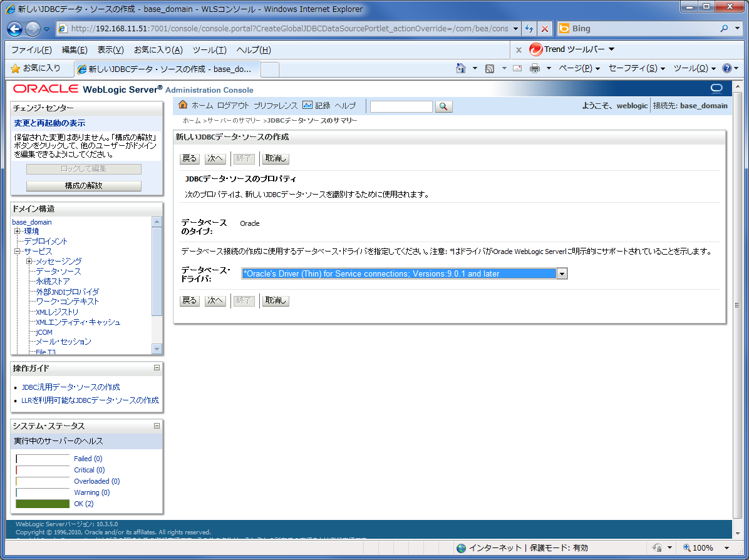Open the 表示(V) menu
The width and height of the screenshot is (749, 560).
point(110,49)
